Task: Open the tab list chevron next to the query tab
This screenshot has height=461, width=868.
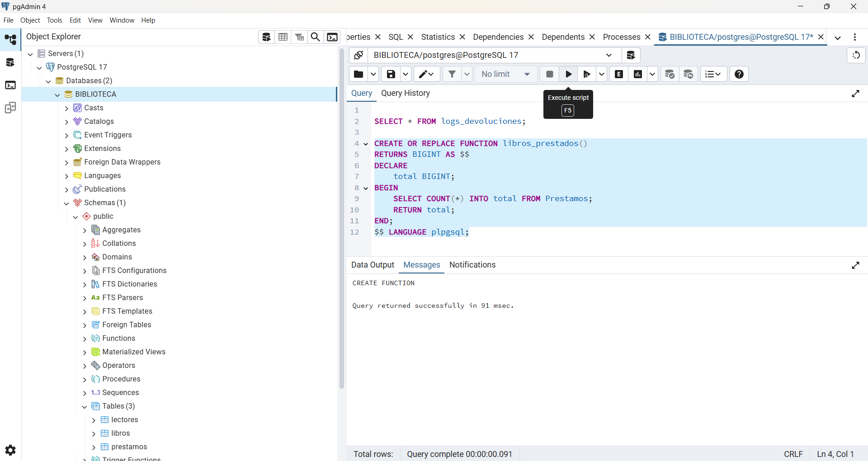Action: [x=838, y=38]
